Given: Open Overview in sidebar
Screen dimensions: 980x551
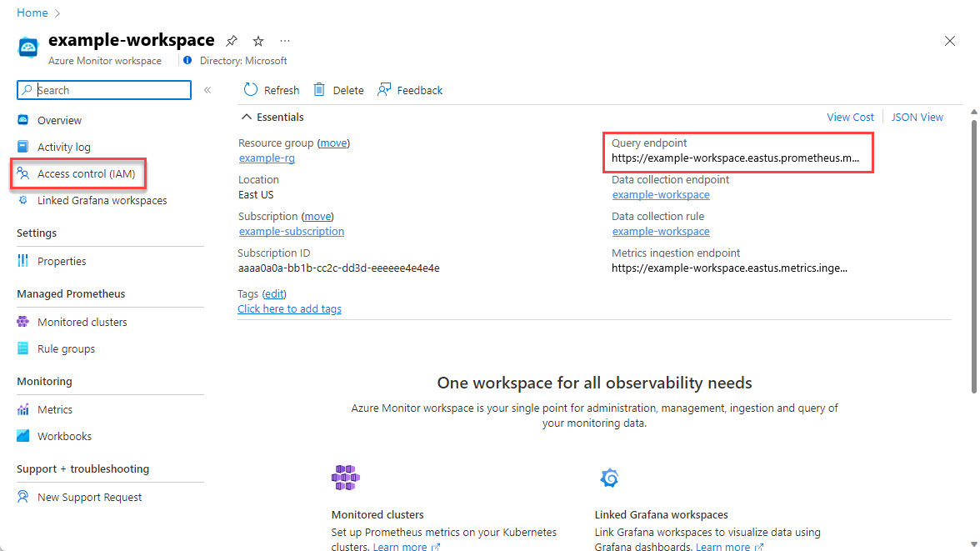Looking at the screenshot, I should (59, 120).
